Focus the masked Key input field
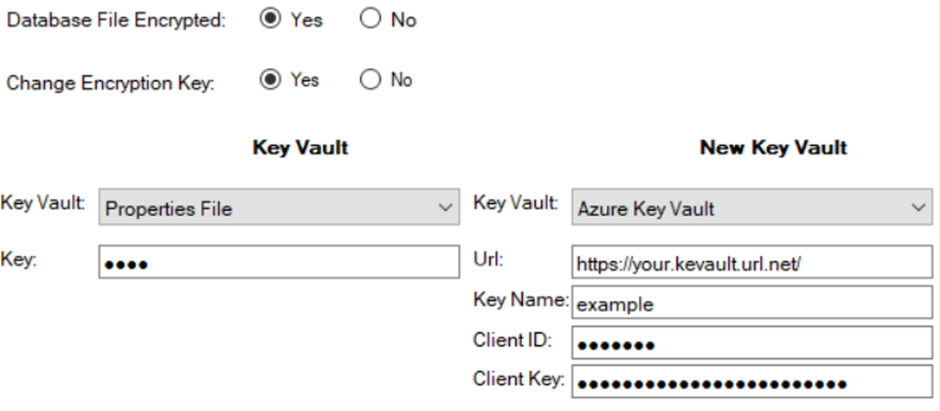The height and width of the screenshot is (411, 940). point(279,262)
